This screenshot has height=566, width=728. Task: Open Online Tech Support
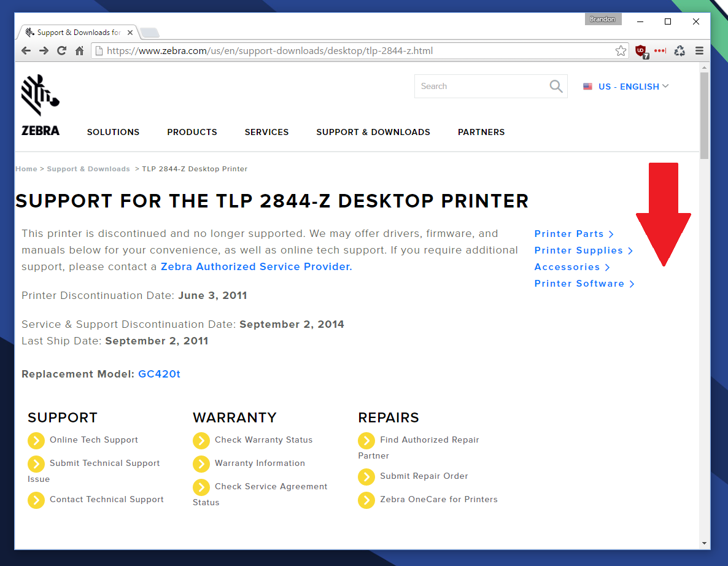pos(94,440)
